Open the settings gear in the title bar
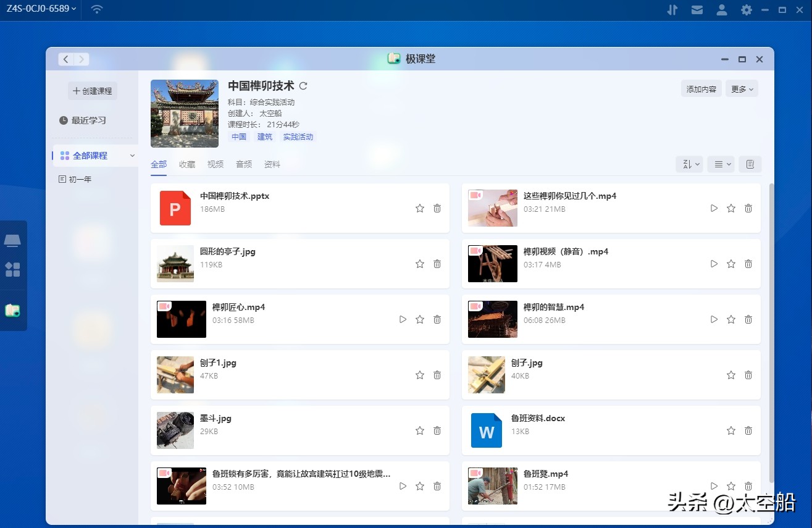The height and width of the screenshot is (528, 812). click(x=746, y=9)
